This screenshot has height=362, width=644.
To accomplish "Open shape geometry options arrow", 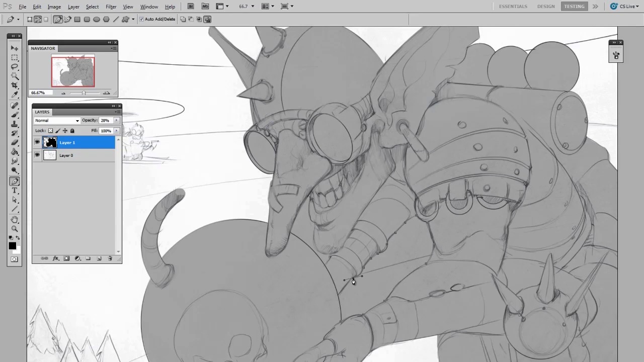I will click(x=133, y=19).
